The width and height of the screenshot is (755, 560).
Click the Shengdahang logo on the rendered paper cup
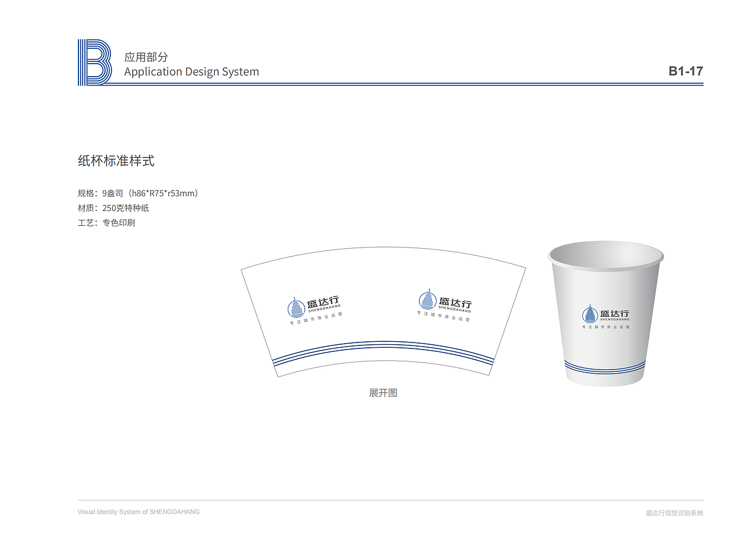(606, 317)
